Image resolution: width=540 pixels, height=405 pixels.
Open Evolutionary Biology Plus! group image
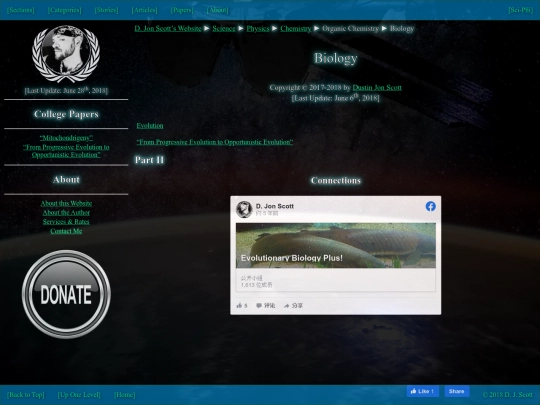tap(336, 245)
